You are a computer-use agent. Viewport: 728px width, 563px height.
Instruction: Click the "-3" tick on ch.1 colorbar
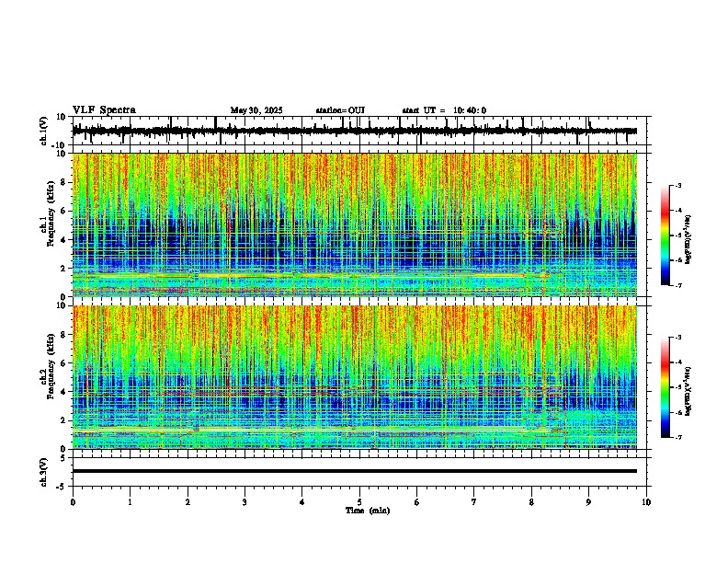pos(677,186)
